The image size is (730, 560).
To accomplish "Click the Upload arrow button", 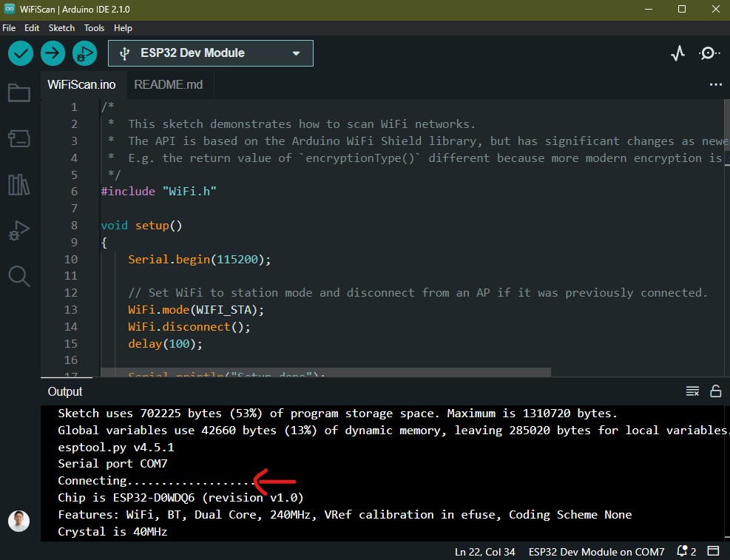I will coord(53,53).
